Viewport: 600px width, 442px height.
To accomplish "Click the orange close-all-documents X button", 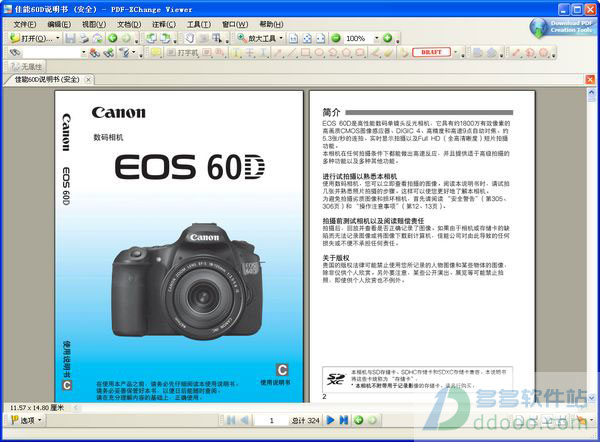I will pos(590,79).
